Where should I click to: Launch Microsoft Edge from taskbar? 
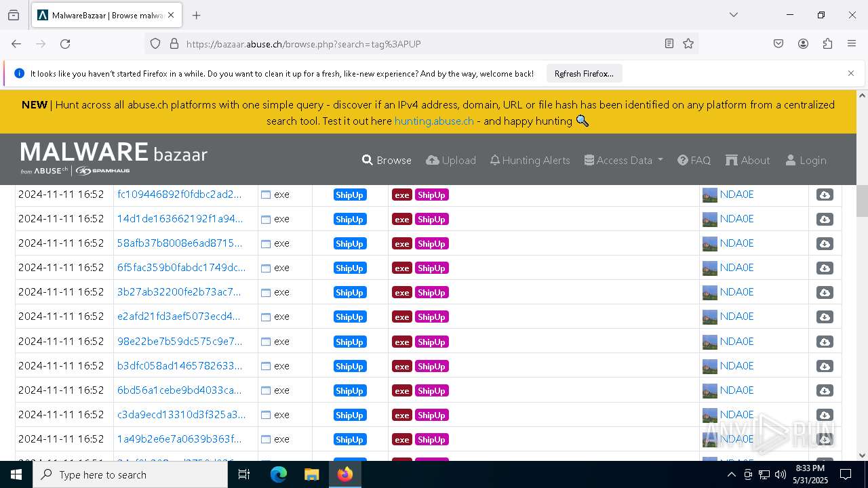coord(279,474)
